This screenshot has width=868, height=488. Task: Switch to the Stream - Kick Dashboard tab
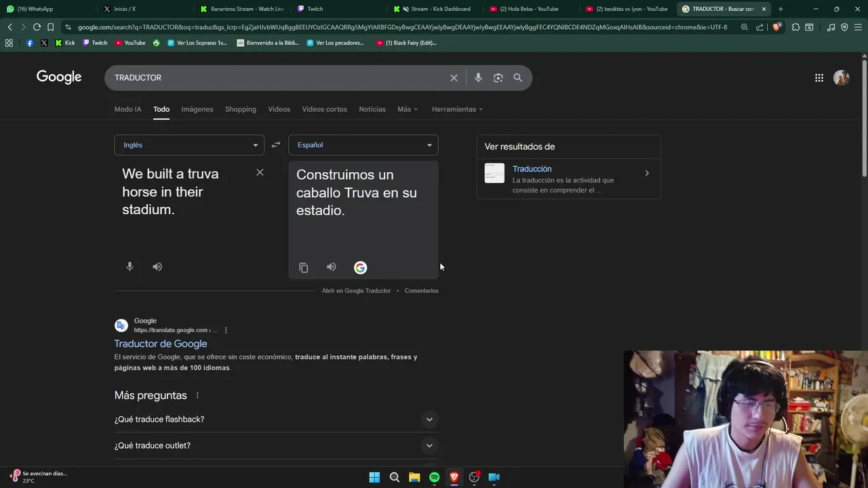437,9
